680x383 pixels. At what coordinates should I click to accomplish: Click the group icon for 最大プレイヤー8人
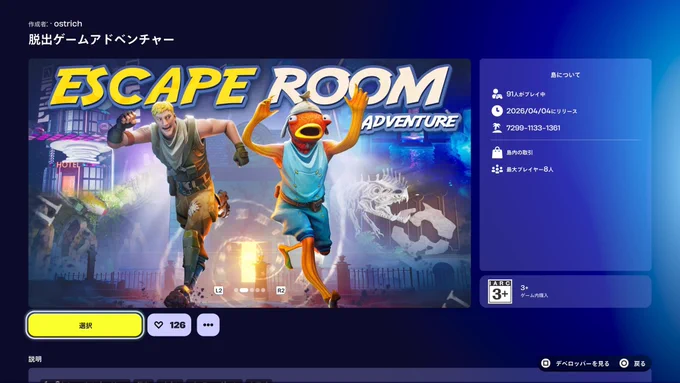click(497, 169)
